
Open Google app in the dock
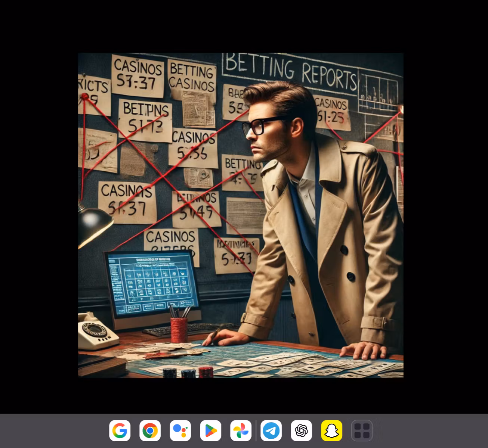[x=120, y=430]
